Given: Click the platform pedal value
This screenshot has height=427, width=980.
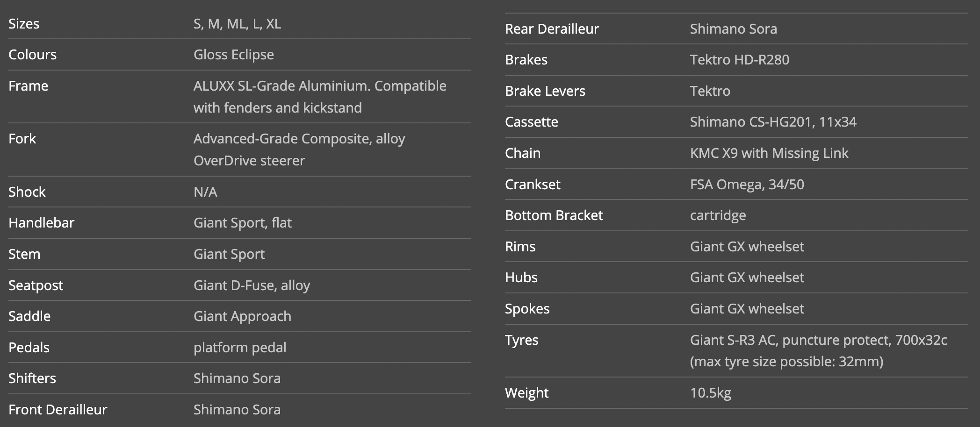Looking at the screenshot, I should pyautogui.click(x=240, y=348).
